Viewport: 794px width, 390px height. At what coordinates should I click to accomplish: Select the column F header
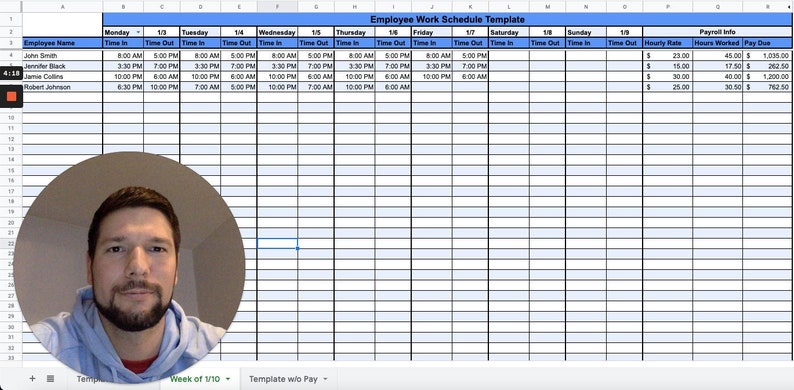(x=277, y=7)
